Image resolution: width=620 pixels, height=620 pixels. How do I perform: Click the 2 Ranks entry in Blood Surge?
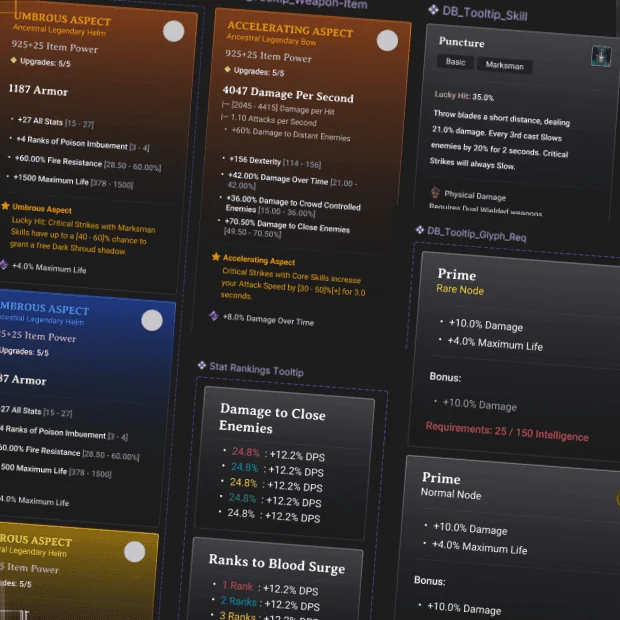(238, 601)
